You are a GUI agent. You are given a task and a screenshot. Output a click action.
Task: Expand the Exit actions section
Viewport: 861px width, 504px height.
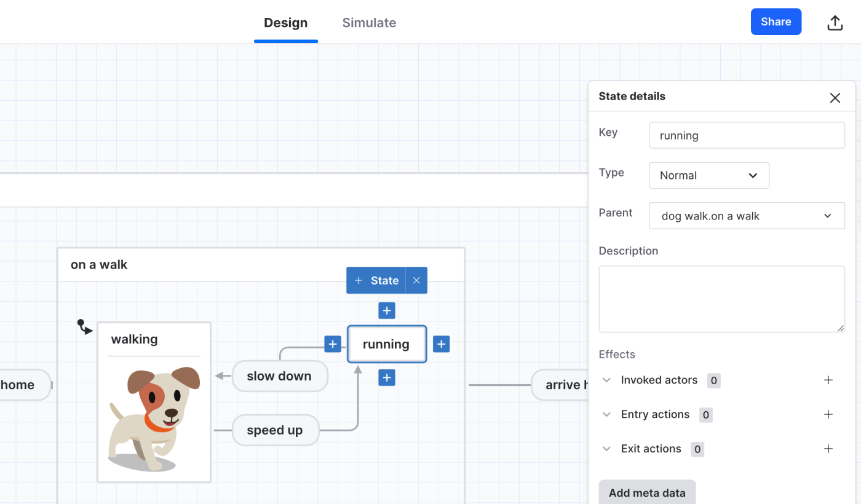coord(606,449)
